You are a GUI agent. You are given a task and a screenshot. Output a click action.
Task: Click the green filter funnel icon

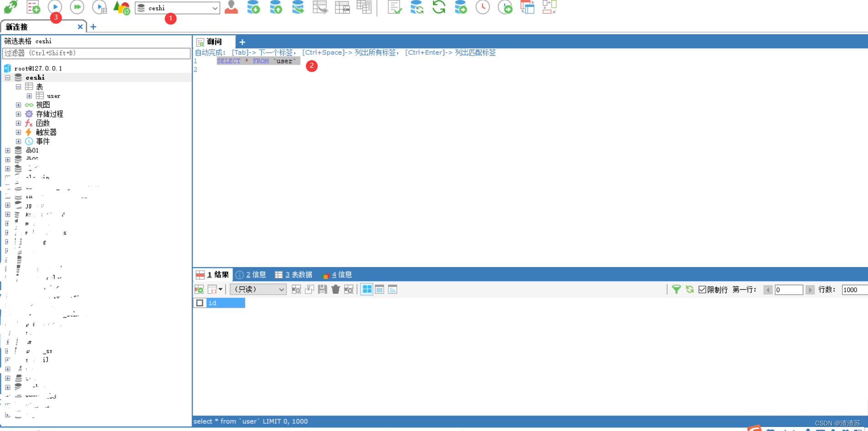tap(676, 289)
